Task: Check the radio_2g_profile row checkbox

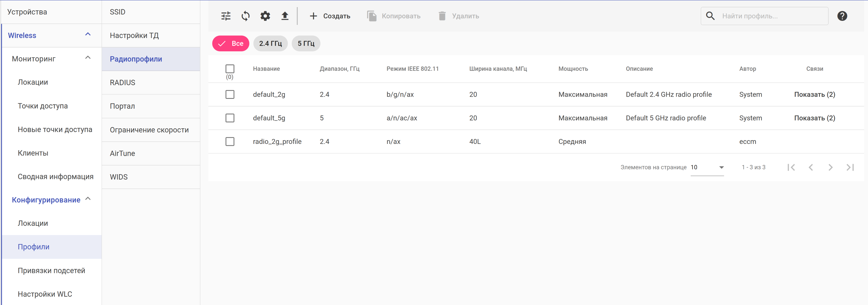Action: point(230,141)
